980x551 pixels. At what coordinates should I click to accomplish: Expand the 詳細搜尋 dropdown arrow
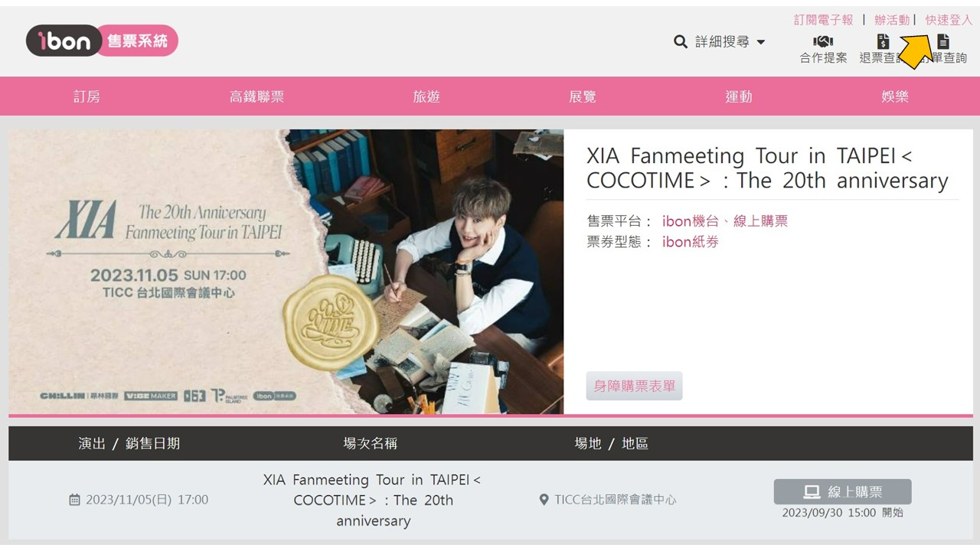tap(761, 42)
